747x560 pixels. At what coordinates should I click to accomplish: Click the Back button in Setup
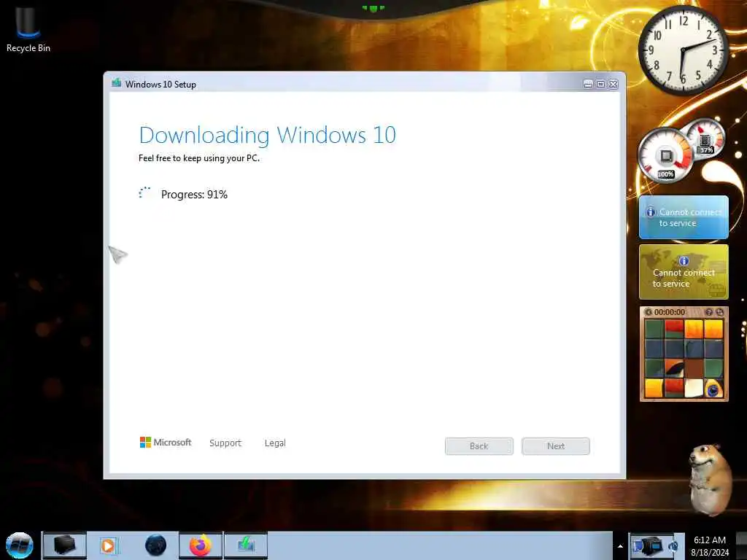[x=479, y=446]
